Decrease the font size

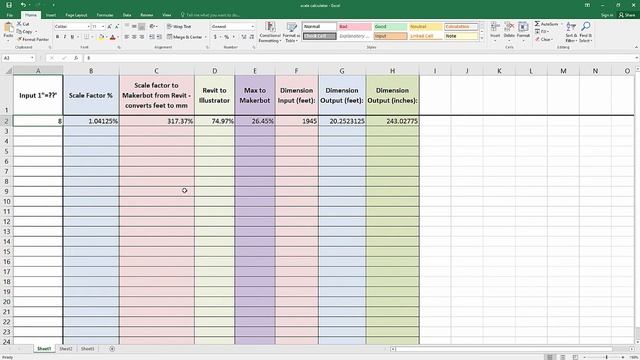coord(117,27)
